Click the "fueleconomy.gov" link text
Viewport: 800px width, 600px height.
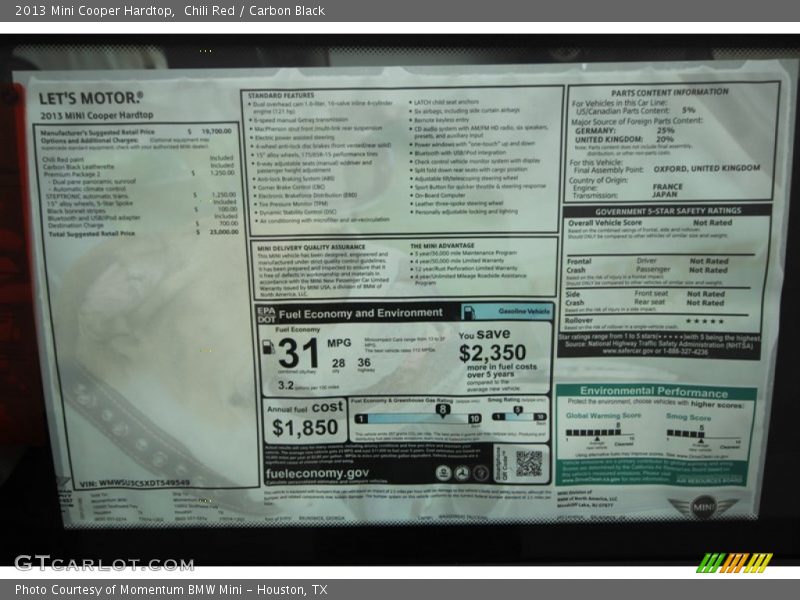click(317, 473)
